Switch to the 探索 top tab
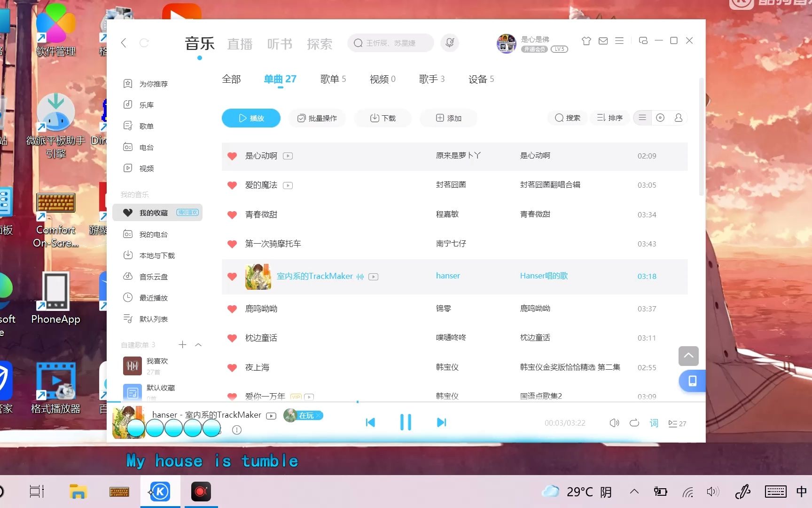The width and height of the screenshot is (812, 508). coord(320,44)
